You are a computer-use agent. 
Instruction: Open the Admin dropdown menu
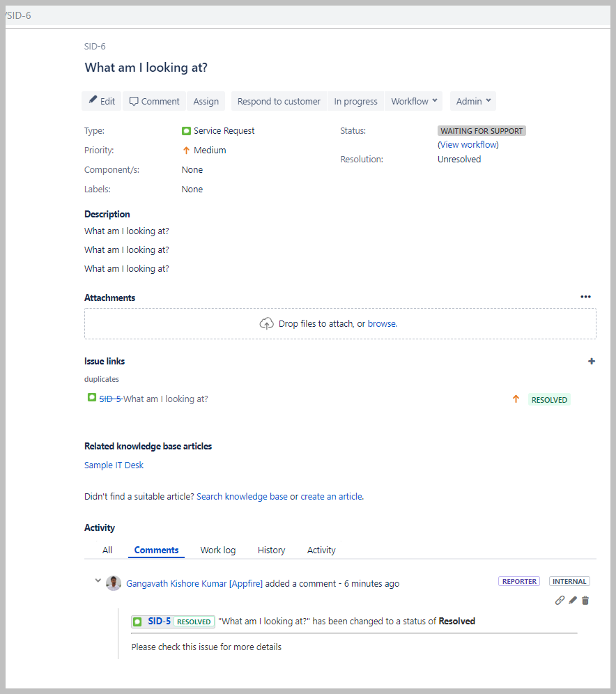tap(473, 101)
